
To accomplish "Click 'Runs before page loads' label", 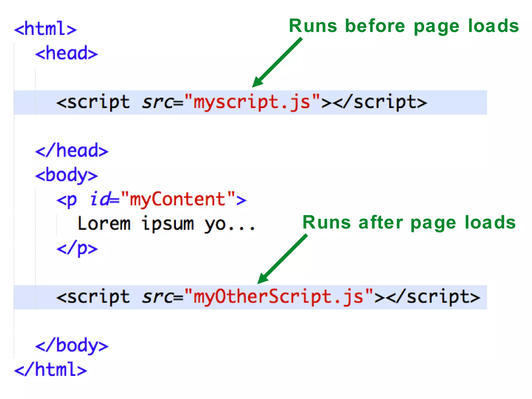I will click(404, 26).
